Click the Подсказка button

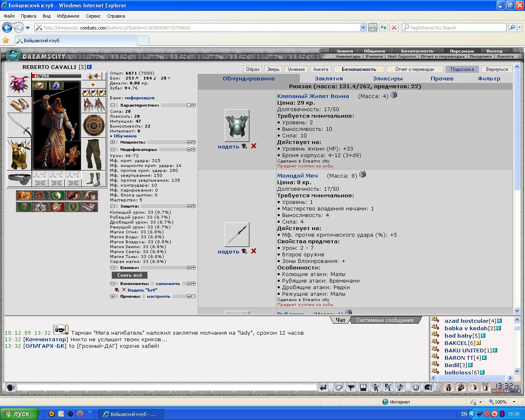462,69
